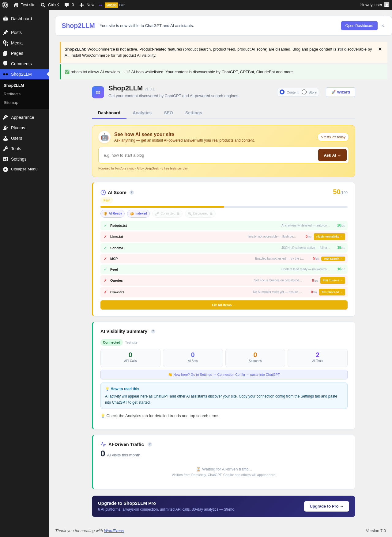Click the Schema score row label

point(117,248)
